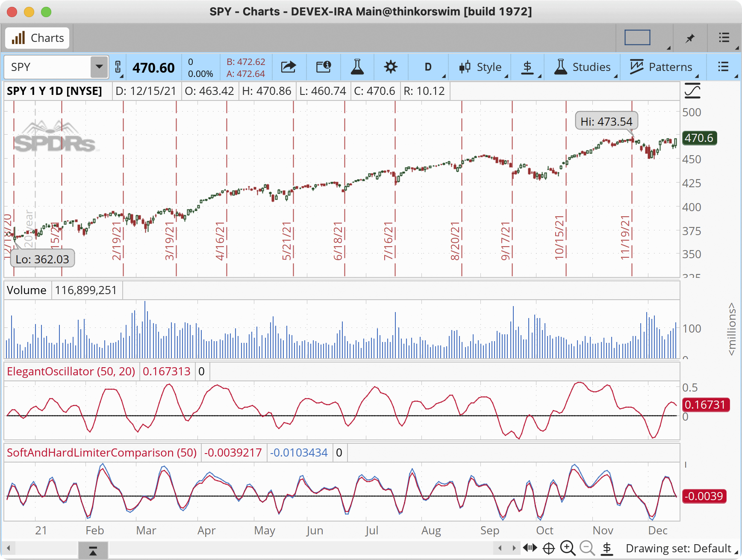Viewport: 742px width, 560px height.
Task: Open the symbol info card icon
Action: (x=323, y=67)
